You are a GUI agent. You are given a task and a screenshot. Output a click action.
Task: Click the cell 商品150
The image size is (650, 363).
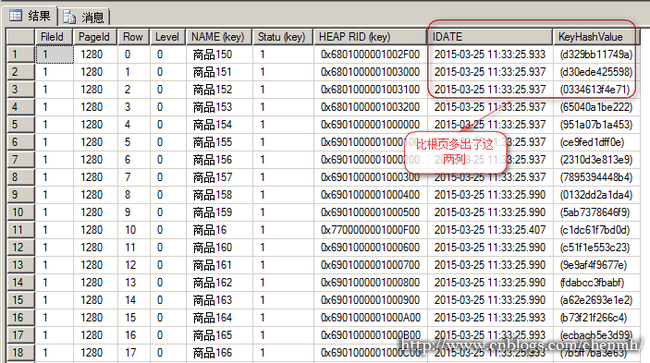tap(219, 54)
